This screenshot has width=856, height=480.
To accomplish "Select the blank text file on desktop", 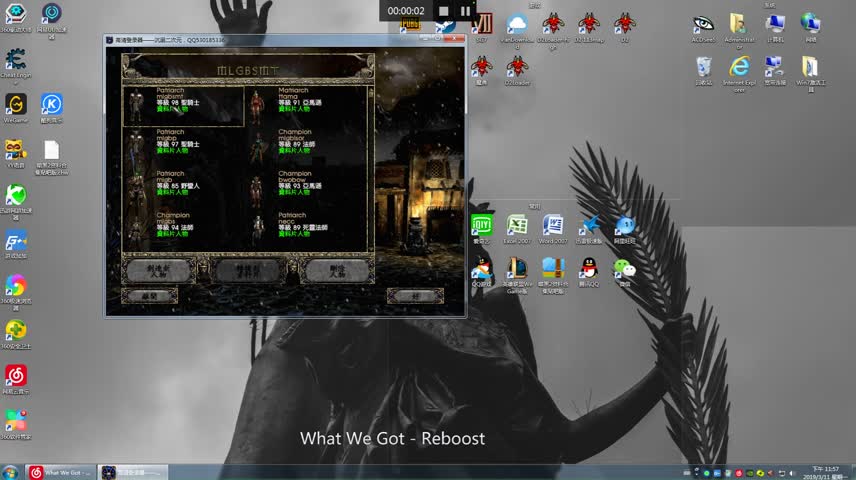I will tap(51, 157).
